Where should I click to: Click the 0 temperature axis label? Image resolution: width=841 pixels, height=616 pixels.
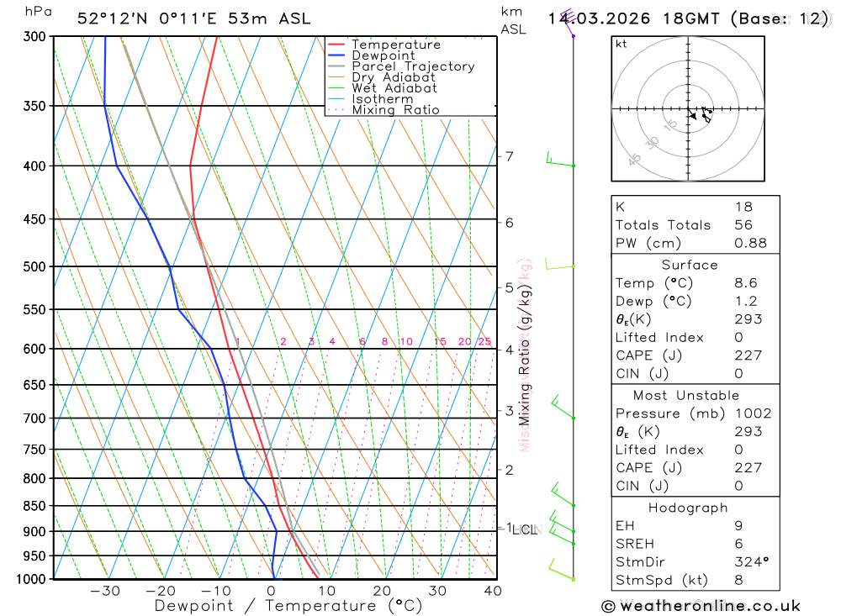[271, 591]
